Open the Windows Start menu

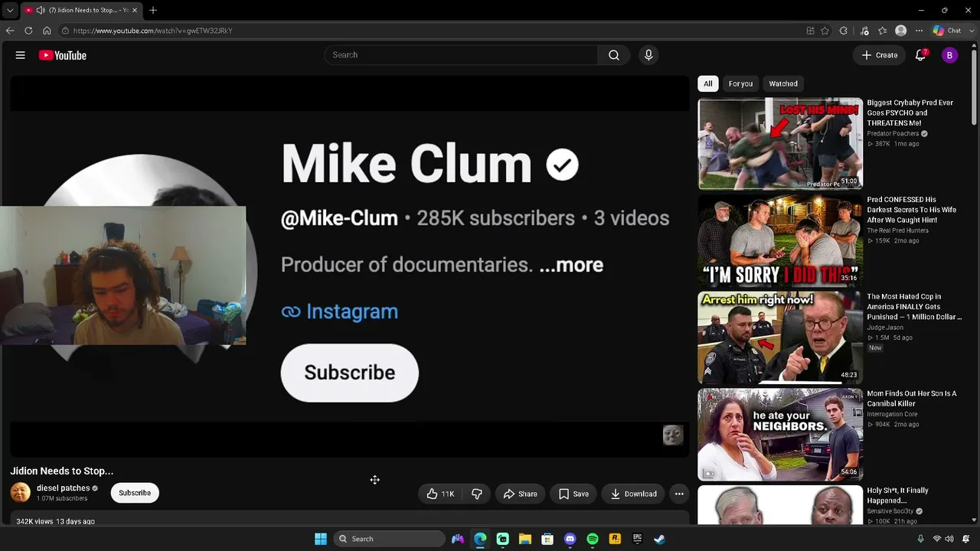321,539
